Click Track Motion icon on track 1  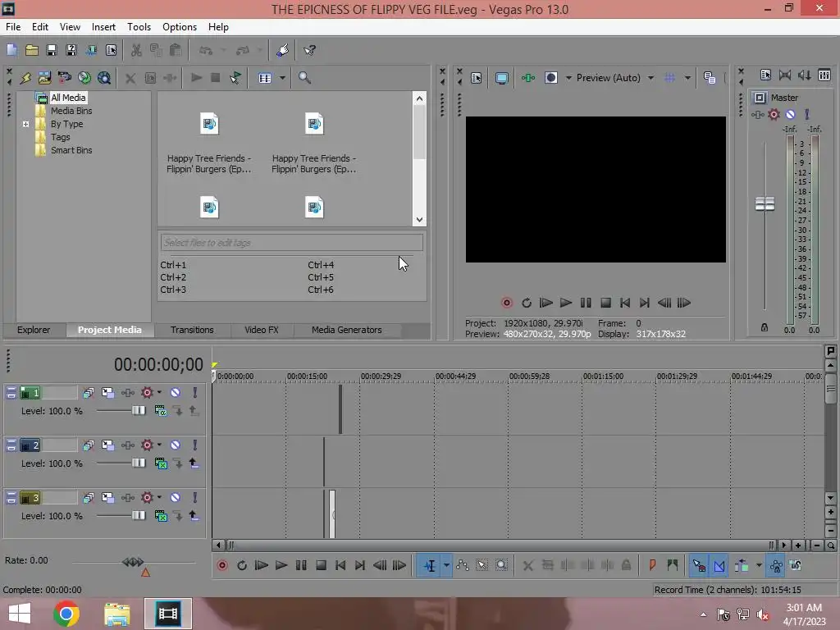[107, 393]
